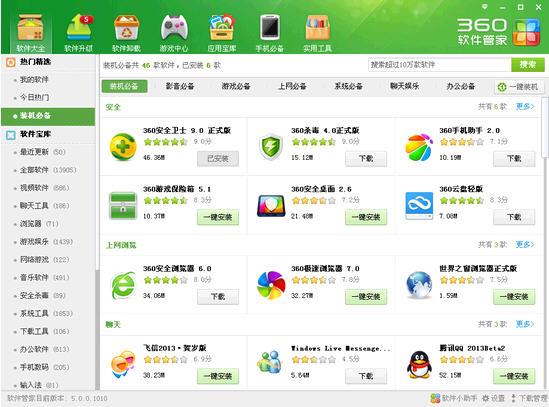The height and width of the screenshot is (407, 549).
Task: Click the 世界之窗浏览器 globe icon
Action: 419,285
